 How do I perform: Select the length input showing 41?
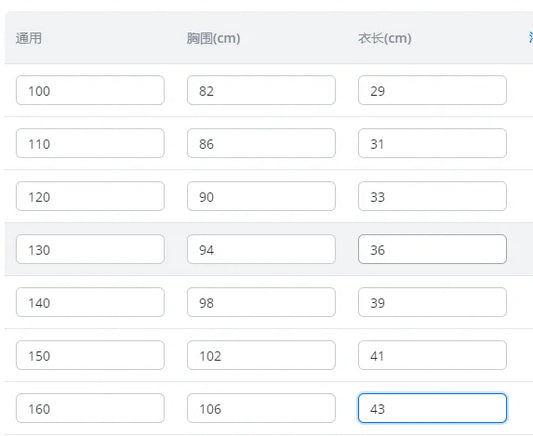pos(432,355)
